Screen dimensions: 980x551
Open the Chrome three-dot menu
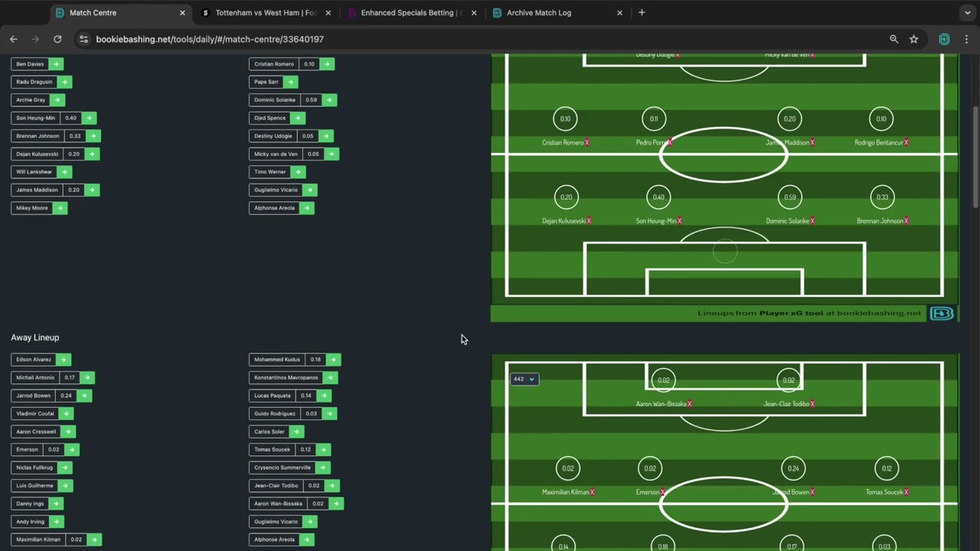(967, 39)
